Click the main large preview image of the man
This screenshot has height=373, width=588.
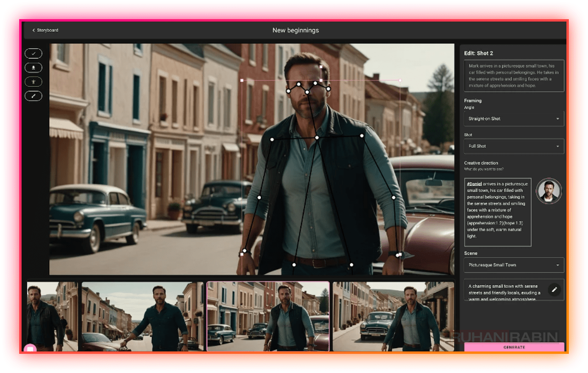(x=252, y=159)
